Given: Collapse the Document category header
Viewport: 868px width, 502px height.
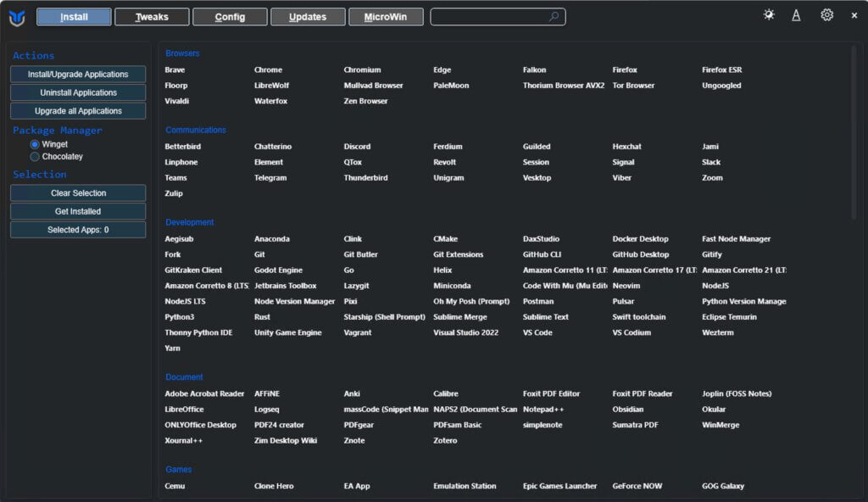Looking at the screenshot, I should pos(184,376).
